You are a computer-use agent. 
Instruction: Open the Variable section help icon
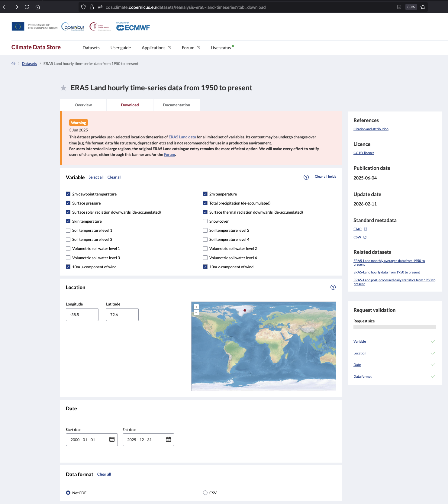pyautogui.click(x=306, y=177)
